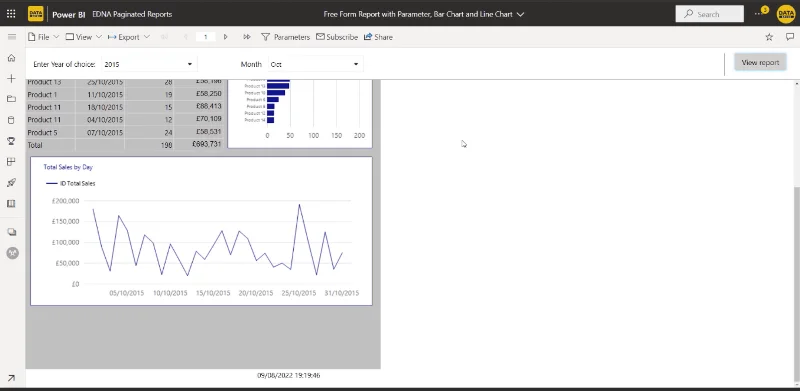This screenshot has height=391, width=800.
Task: Click the Total Sales by Day chart title
Action: (x=68, y=167)
